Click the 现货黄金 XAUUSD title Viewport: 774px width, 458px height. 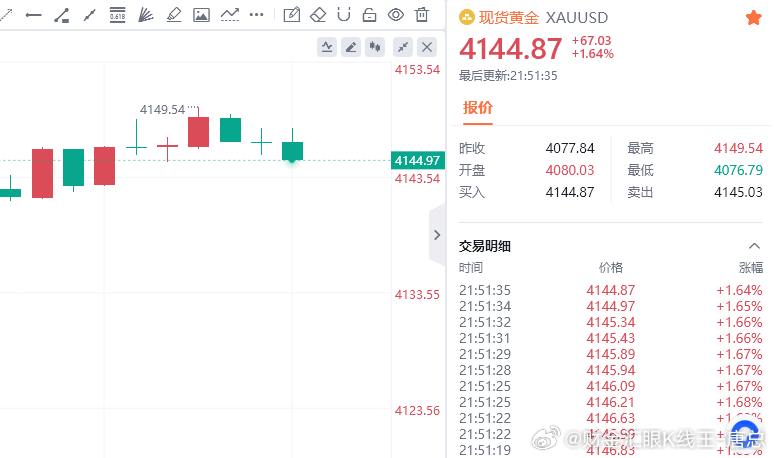[543, 18]
